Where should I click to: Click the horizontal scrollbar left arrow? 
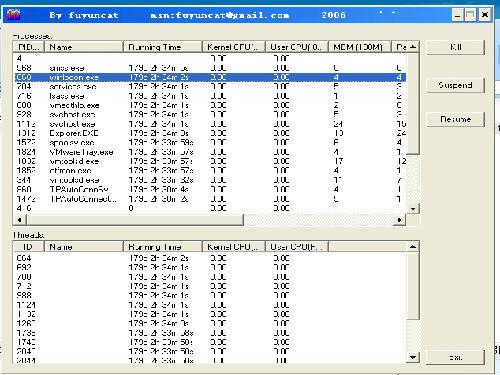[x=20, y=220]
